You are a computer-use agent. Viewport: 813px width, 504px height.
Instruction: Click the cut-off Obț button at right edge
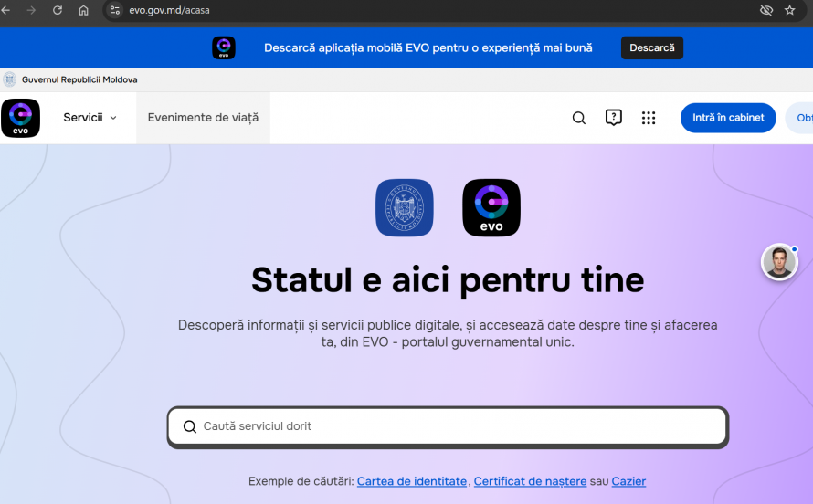coord(799,118)
